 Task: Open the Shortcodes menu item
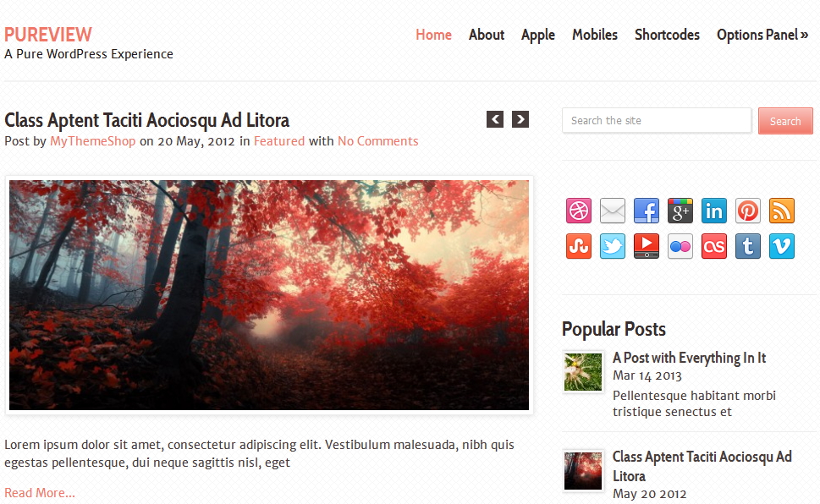click(667, 35)
